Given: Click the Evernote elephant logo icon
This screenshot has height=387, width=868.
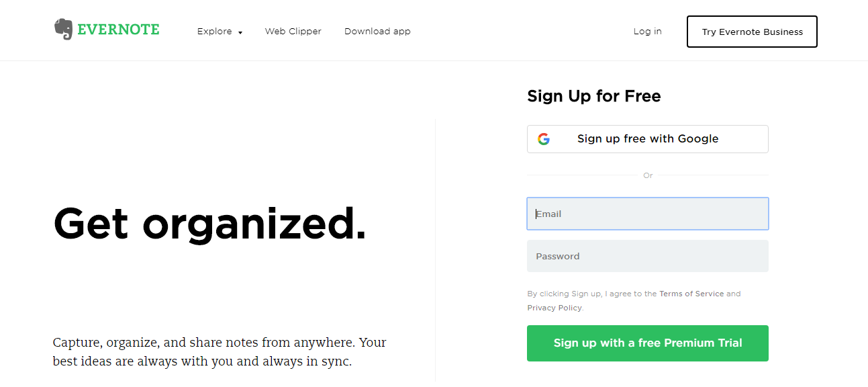Looking at the screenshot, I should tap(63, 30).
